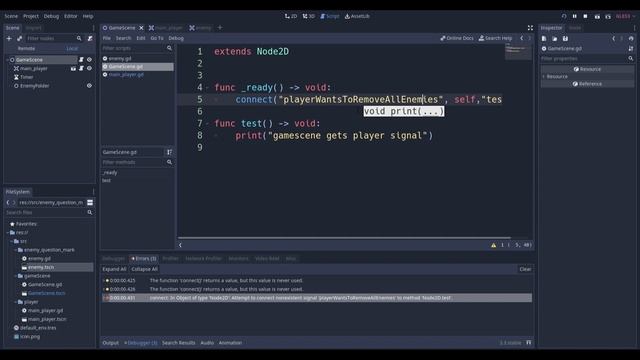Click code minimap preview

pyautogui.click(x=518, y=51)
